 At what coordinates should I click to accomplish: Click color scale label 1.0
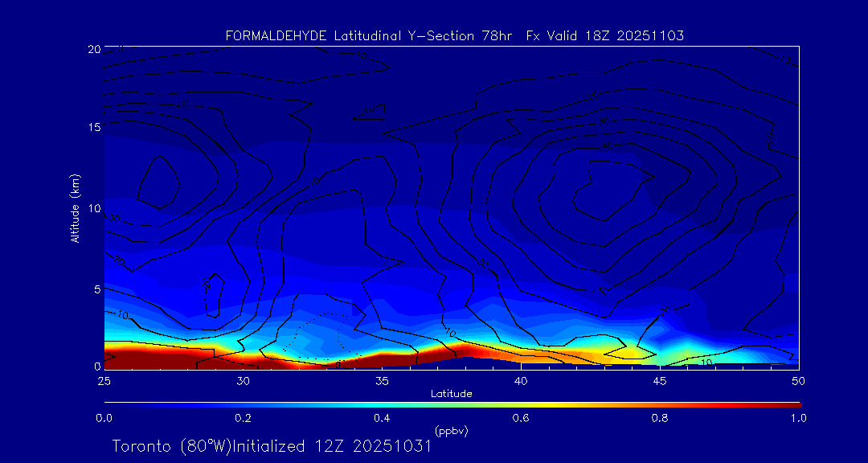[798, 418]
